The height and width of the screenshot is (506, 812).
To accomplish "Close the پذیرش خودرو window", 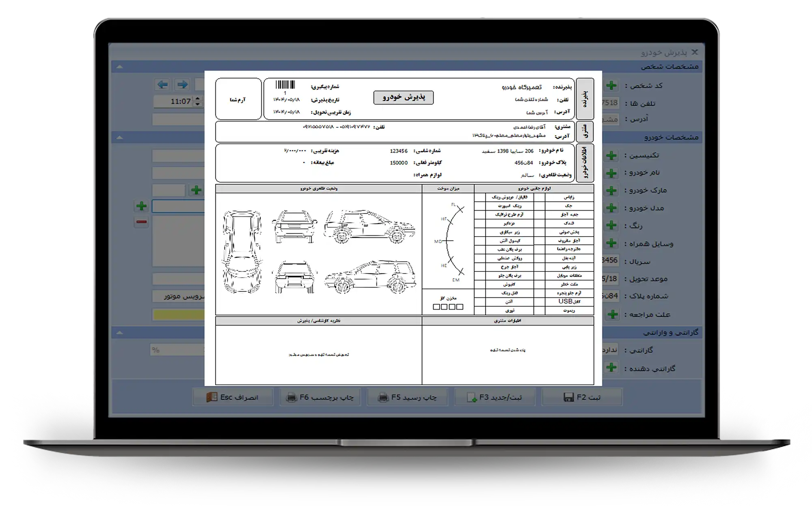I will [695, 52].
